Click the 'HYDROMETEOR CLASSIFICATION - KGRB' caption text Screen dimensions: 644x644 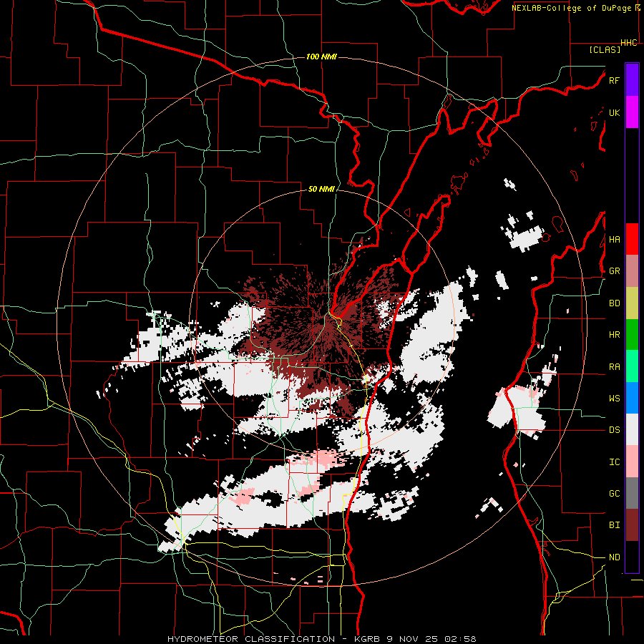[273, 639]
